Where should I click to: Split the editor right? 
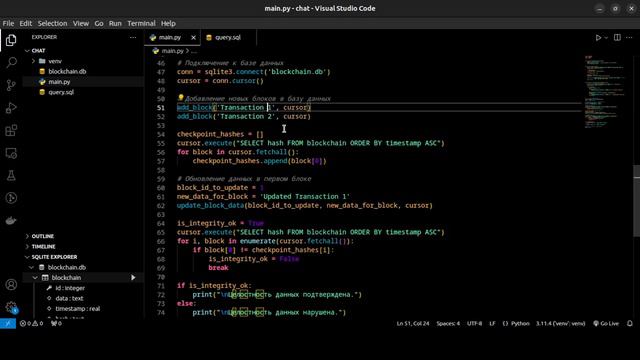pyautogui.click(x=617, y=38)
